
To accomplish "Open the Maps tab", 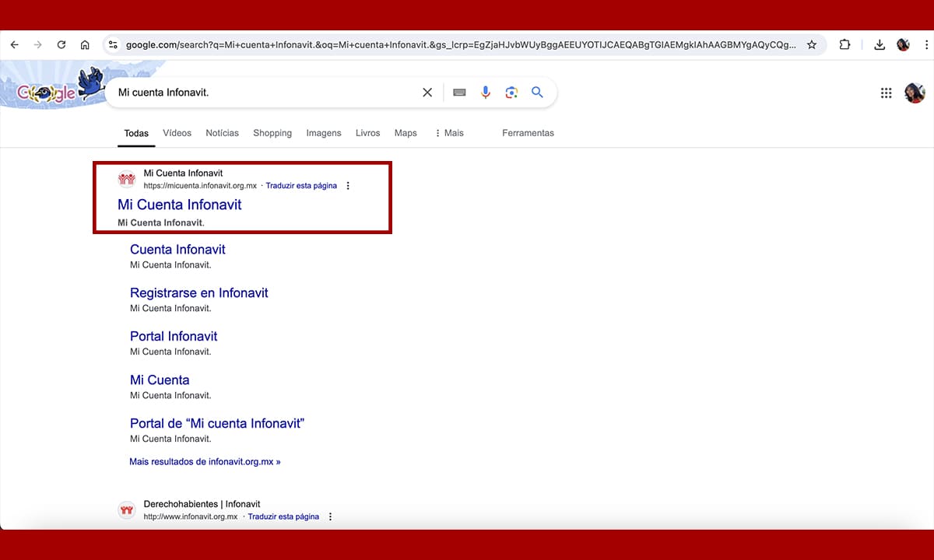I will pos(406,133).
